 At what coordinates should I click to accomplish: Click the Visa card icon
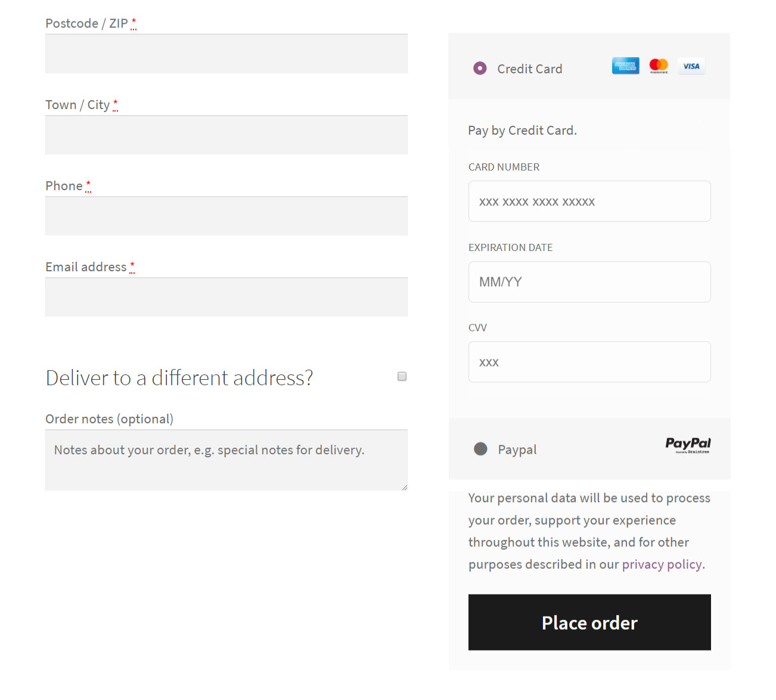click(x=691, y=66)
